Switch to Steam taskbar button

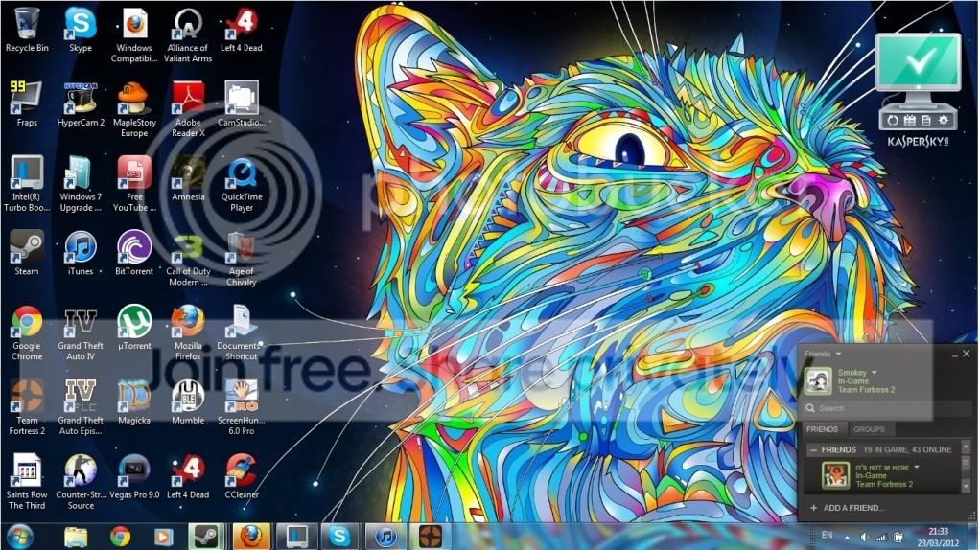(x=206, y=537)
